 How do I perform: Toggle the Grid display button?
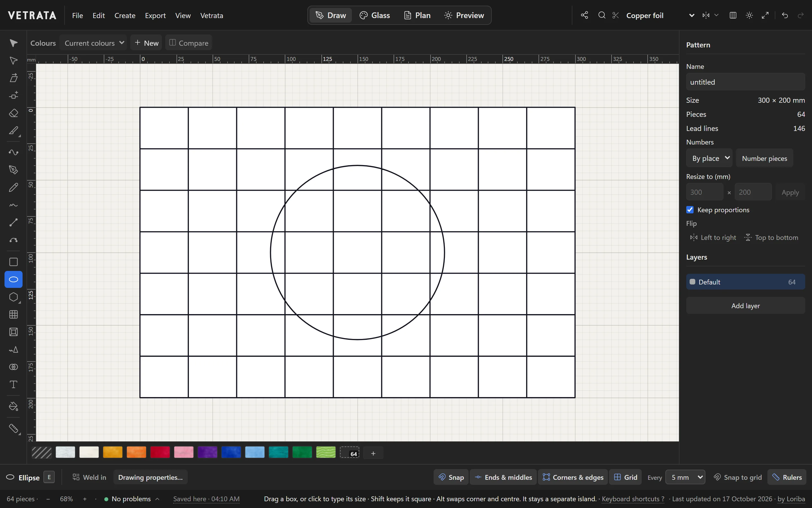pos(625,477)
